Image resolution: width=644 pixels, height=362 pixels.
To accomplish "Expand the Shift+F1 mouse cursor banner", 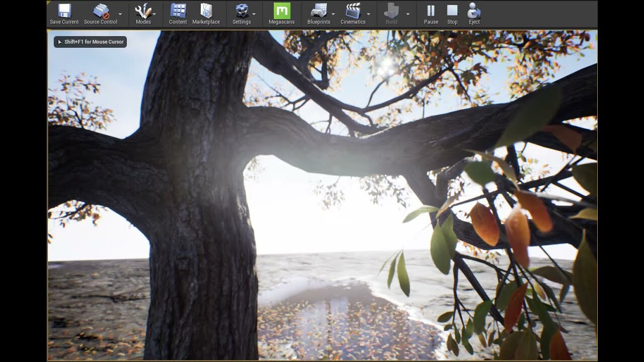I will click(58, 42).
